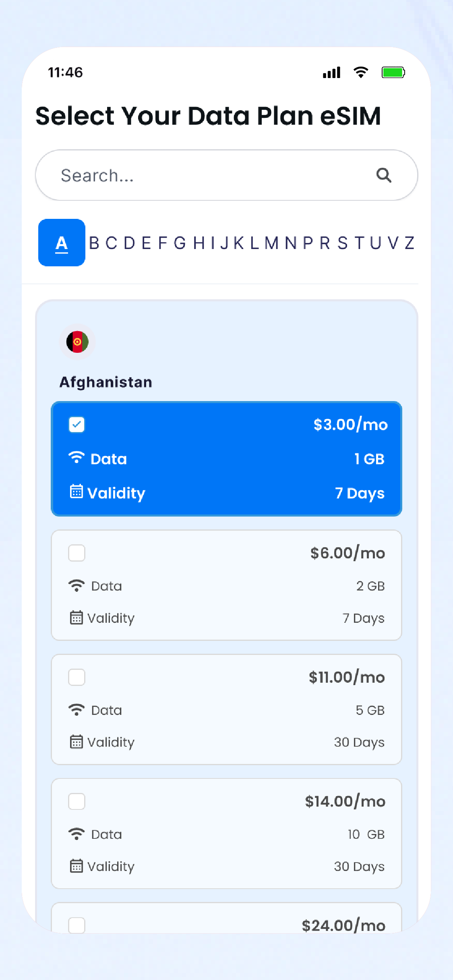Click the Wi-Fi icon in the $3.00 plan
The image size is (453, 980).
point(77,458)
